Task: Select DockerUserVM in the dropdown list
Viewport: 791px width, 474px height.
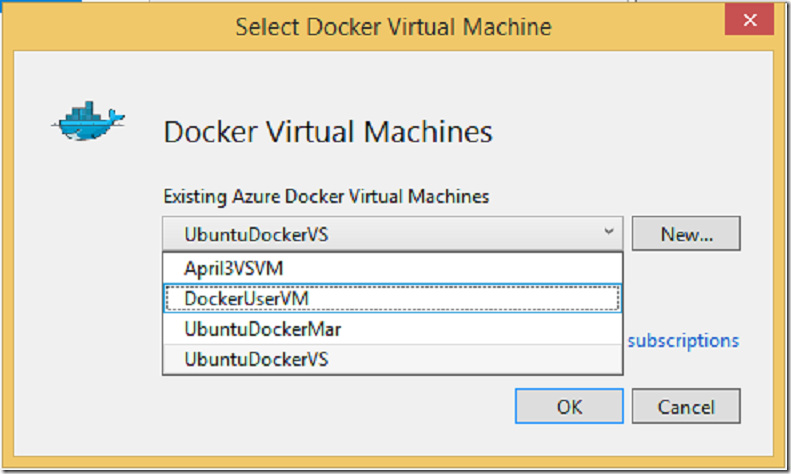Action: click(x=392, y=299)
